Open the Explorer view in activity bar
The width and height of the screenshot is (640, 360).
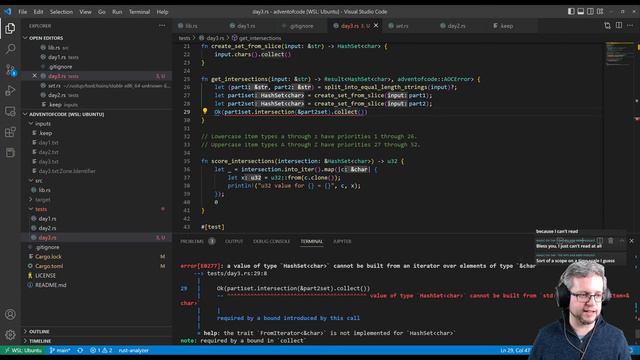10,28
